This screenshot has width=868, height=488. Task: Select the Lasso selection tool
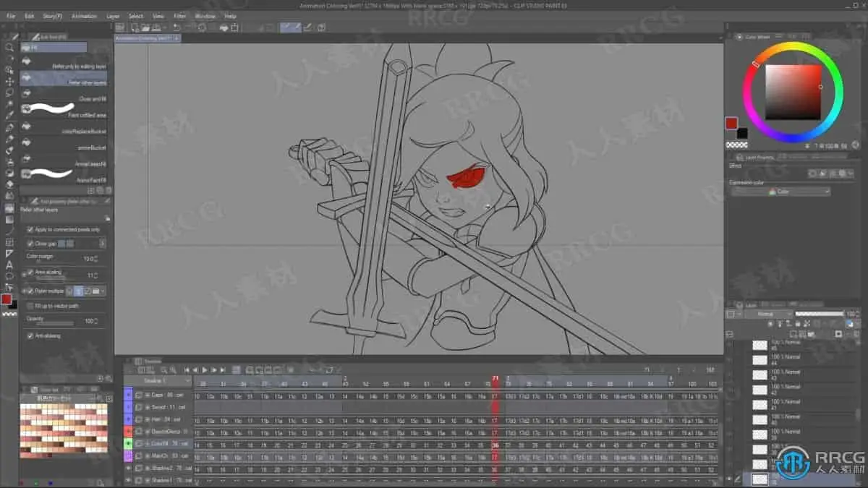[9, 93]
